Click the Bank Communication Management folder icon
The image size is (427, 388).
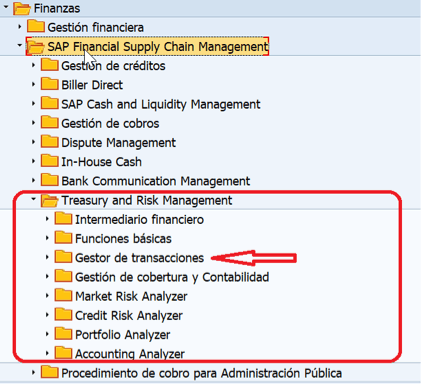click(x=49, y=180)
